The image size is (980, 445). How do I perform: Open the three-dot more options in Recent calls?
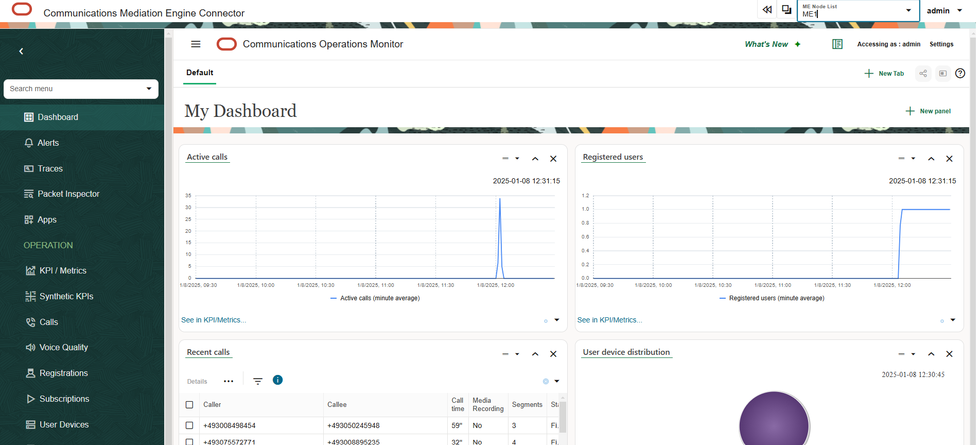(229, 382)
